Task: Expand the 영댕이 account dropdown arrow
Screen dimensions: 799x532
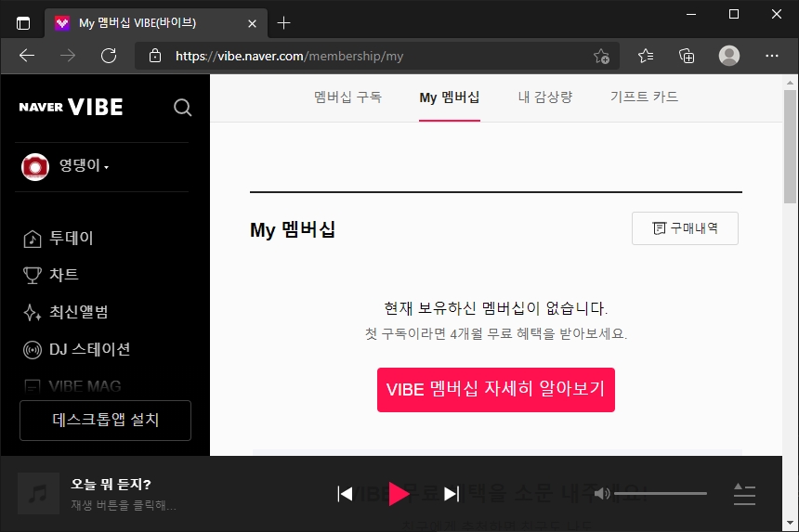Action: click(107, 167)
